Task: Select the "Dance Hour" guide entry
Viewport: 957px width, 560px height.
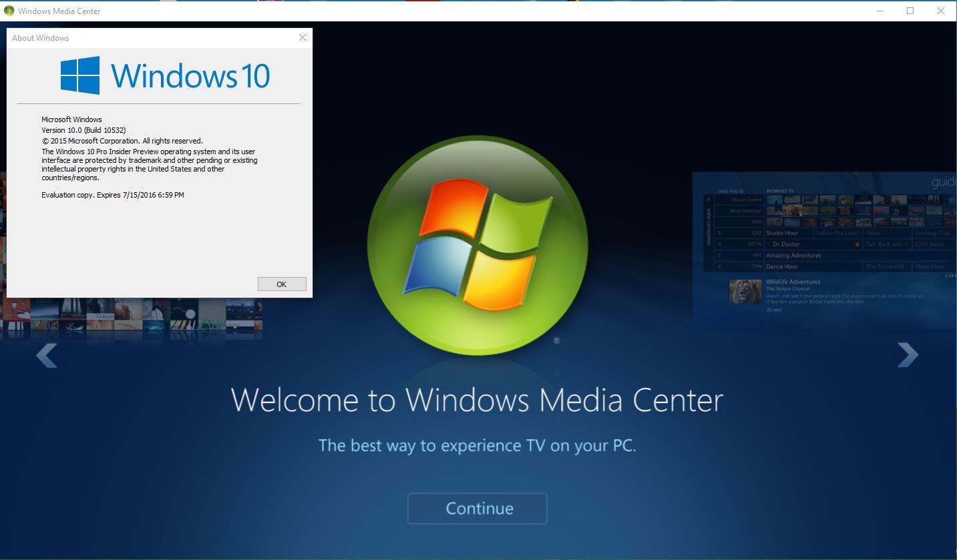Action: coord(782,266)
